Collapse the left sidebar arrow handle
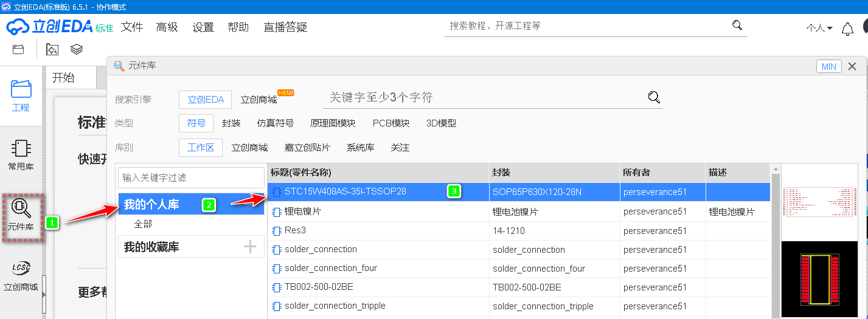The height and width of the screenshot is (319, 868). tap(44, 294)
